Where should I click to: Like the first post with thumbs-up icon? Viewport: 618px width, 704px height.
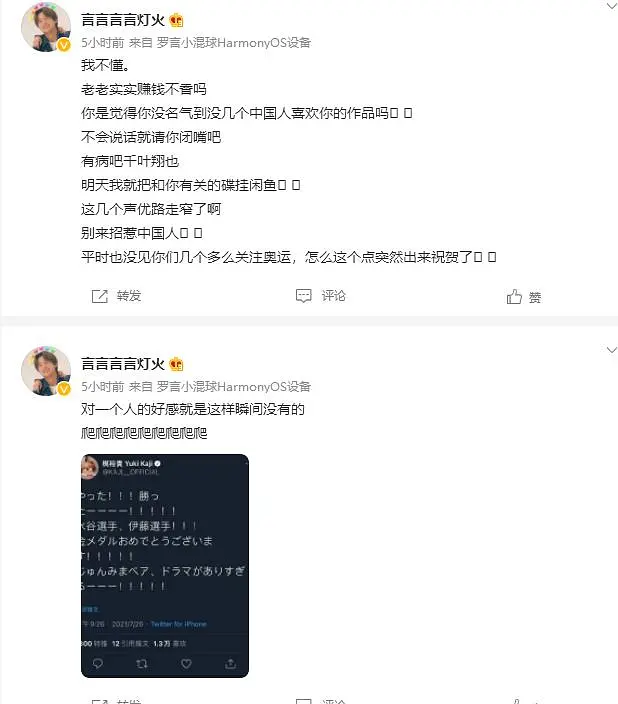point(514,296)
